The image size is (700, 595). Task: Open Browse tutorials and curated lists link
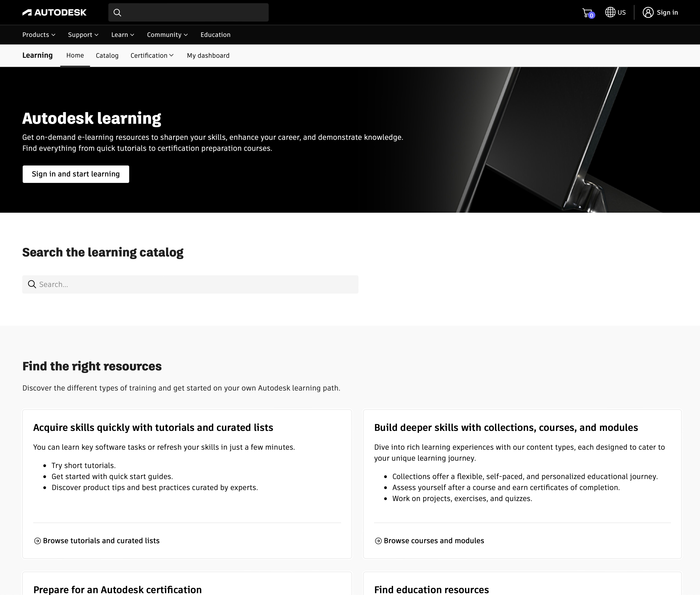coord(101,541)
